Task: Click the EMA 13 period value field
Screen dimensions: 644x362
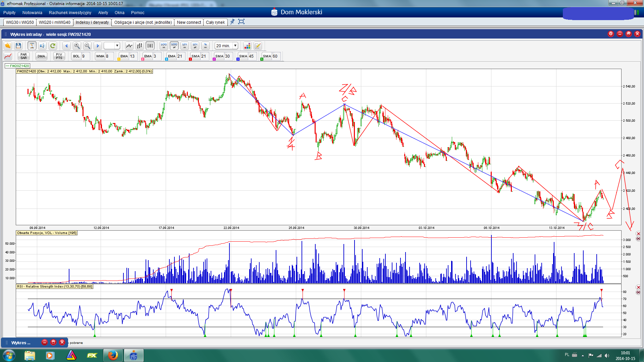Action: (133, 56)
